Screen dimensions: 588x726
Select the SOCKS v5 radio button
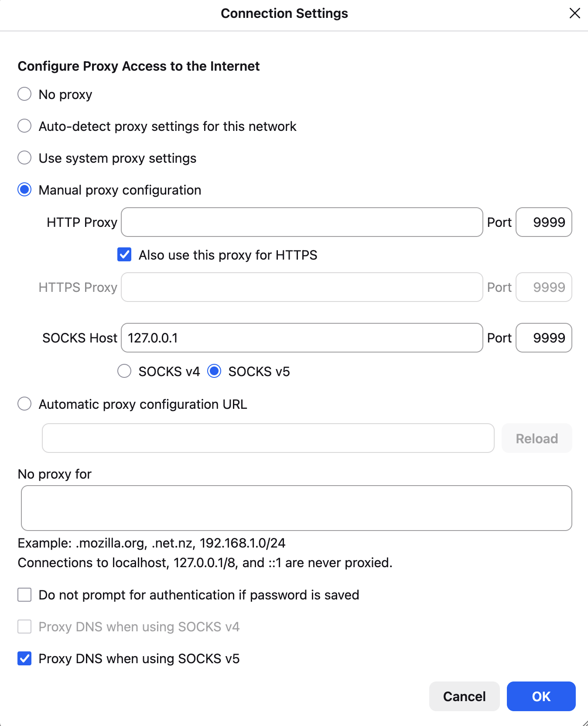214,371
